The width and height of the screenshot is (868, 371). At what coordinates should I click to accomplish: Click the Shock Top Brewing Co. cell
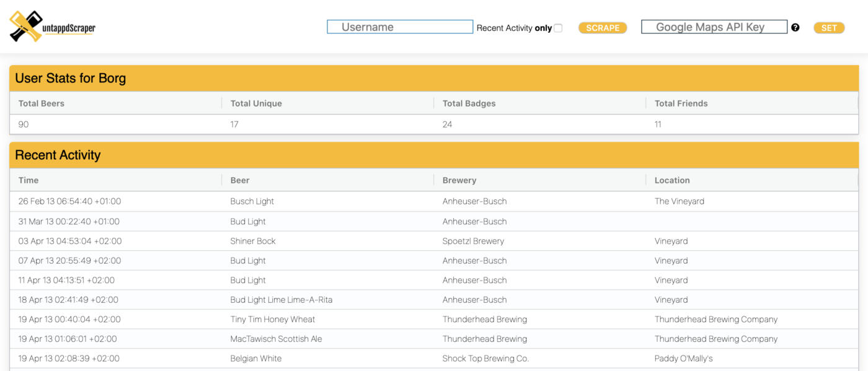pos(485,359)
